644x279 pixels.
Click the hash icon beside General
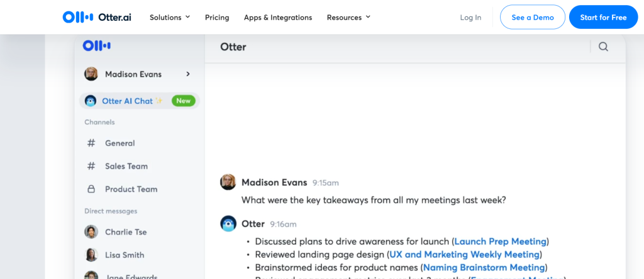pos(91,143)
